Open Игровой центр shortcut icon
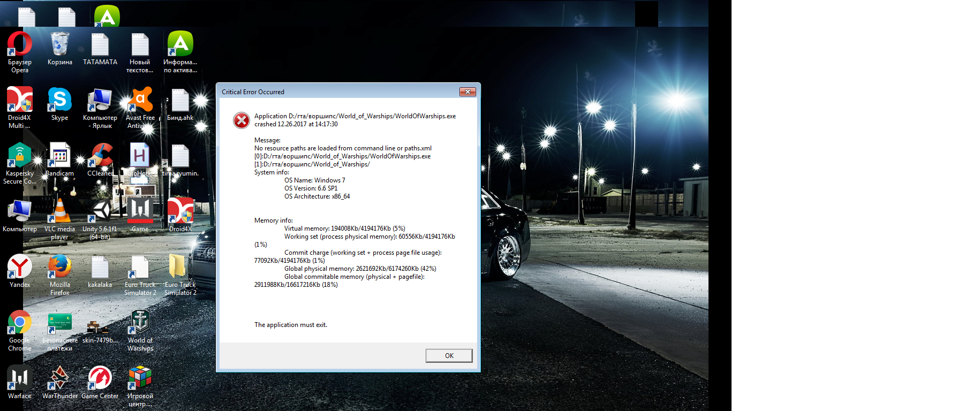This screenshot has height=411, width=980. tap(140, 378)
